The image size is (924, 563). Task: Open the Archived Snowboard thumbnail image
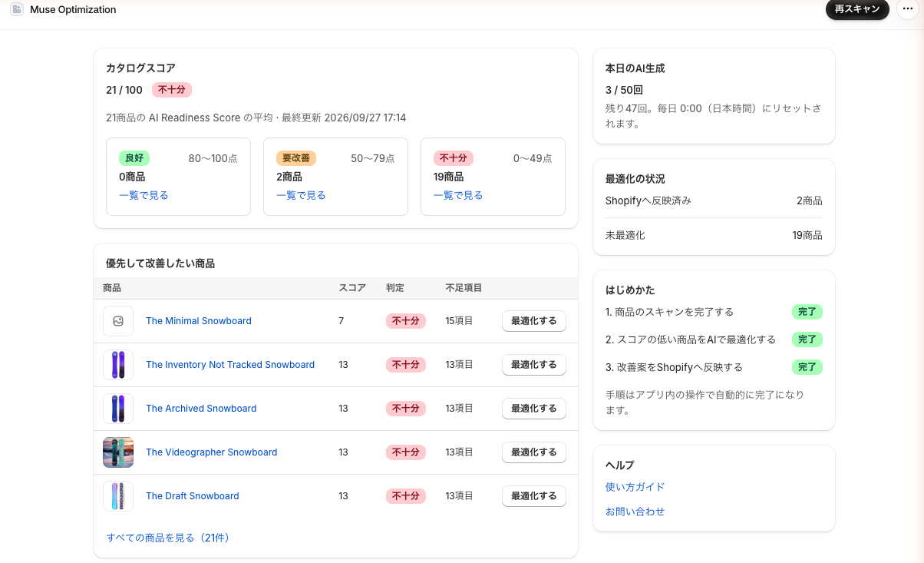pos(118,409)
